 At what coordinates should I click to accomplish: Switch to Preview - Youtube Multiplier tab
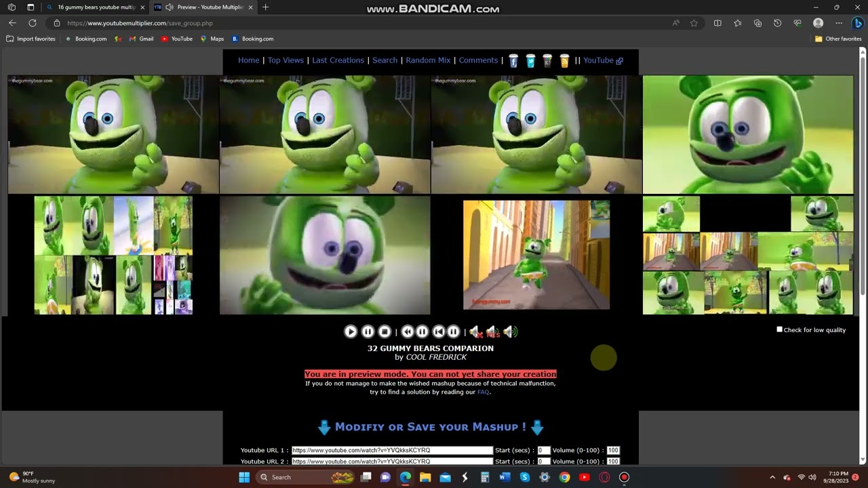pyautogui.click(x=203, y=7)
